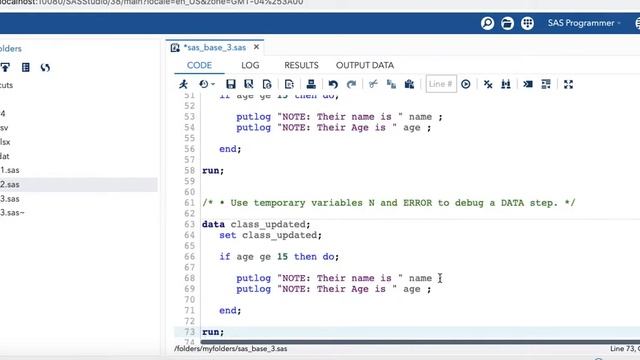Click the browser address bar URL
Screen dimensions: 640x360
coord(151,3)
